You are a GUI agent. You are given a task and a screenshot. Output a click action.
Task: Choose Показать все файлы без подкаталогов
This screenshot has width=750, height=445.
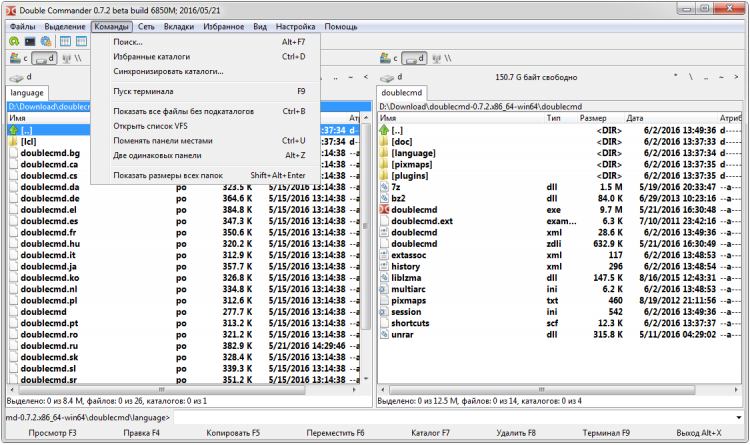pyautogui.click(x=206, y=111)
